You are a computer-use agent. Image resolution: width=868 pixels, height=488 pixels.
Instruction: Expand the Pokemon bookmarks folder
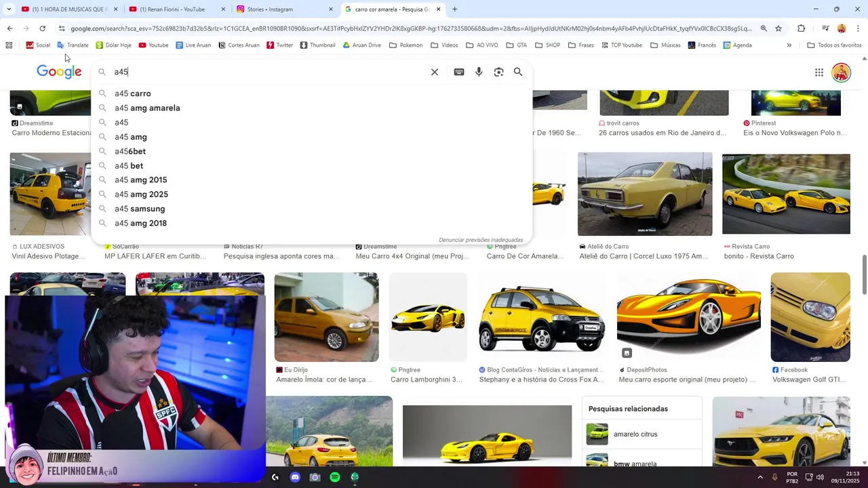(x=406, y=45)
